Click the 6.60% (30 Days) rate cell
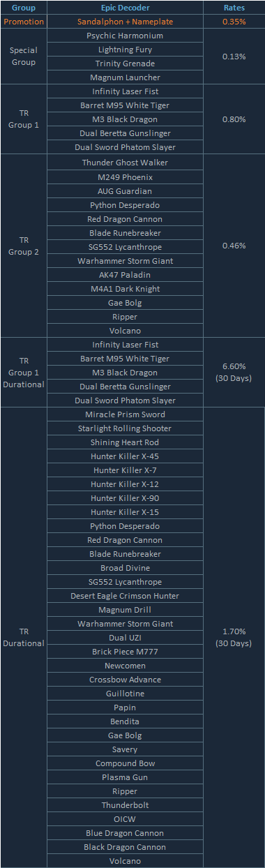The image size is (265, 868). (x=234, y=373)
